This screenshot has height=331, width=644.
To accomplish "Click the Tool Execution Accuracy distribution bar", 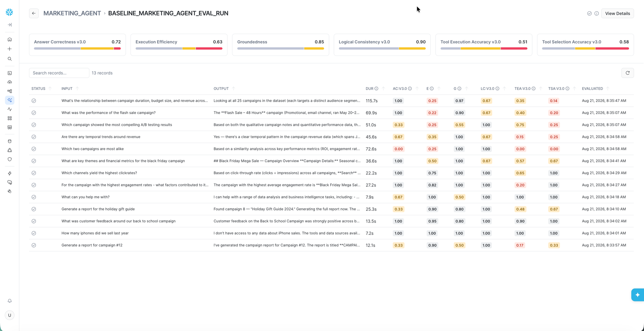I will [x=484, y=49].
